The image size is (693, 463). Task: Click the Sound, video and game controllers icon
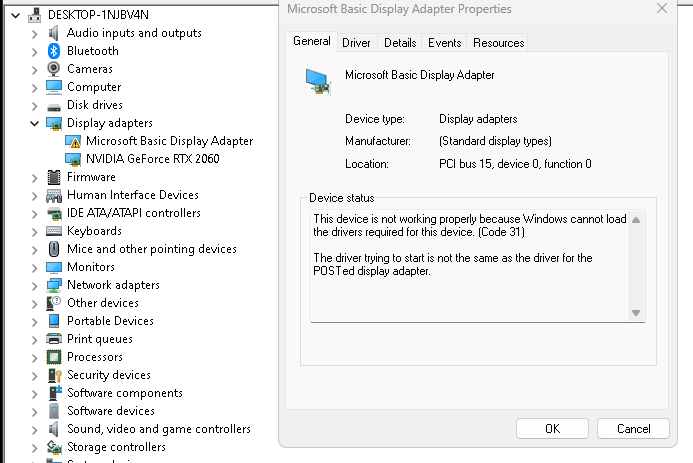53,429
